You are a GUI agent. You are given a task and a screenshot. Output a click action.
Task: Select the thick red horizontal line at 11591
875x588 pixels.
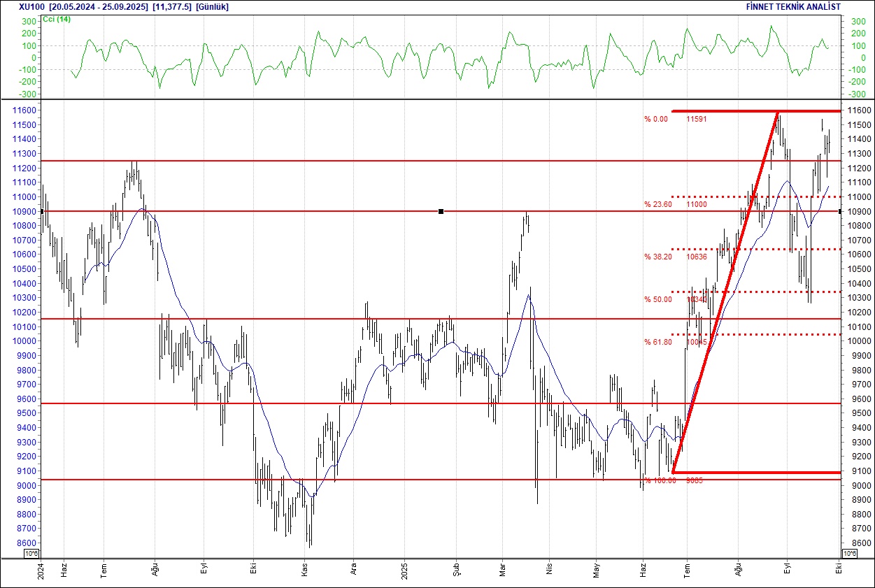pos(755,111)
